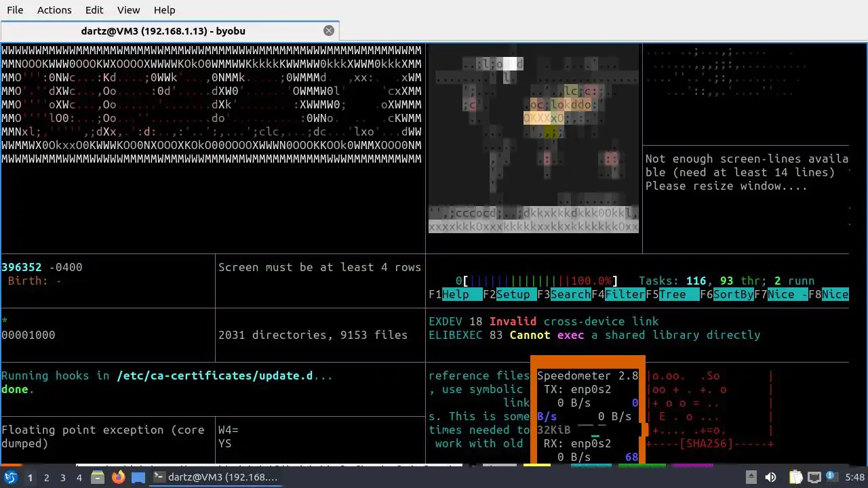Open the Edit menu
This screenshot has width=868, height=488.
click(x=94, y=10)
